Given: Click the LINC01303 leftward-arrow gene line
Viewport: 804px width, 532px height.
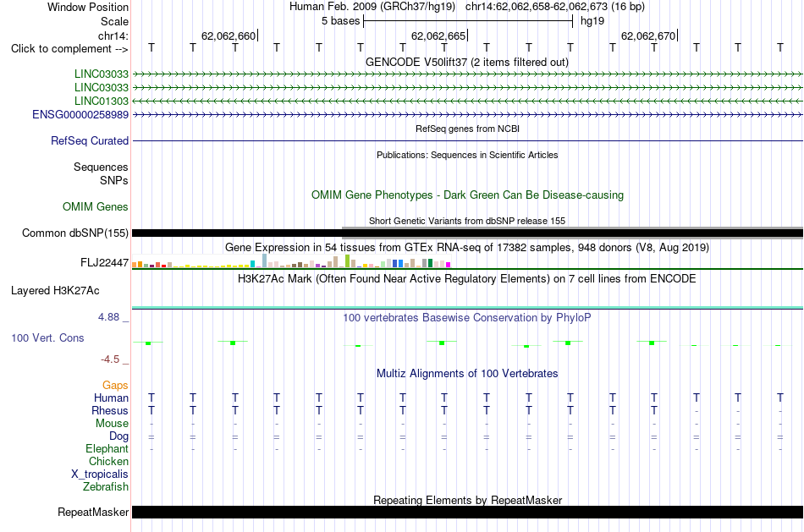Looking at the screenshot, I should (467, 101).
